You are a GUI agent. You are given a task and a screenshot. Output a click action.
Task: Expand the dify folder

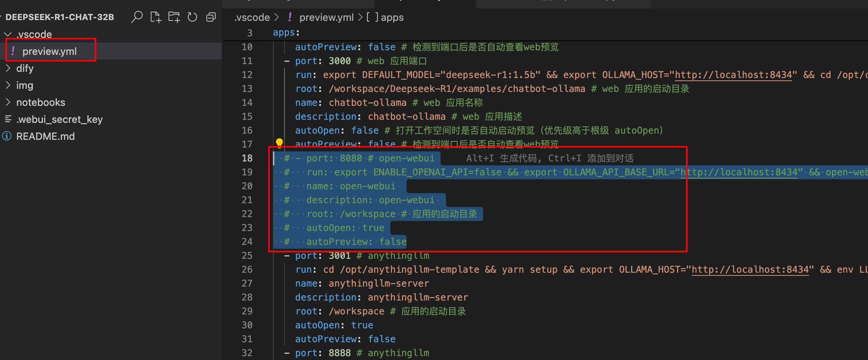click(x=8, y=68)
